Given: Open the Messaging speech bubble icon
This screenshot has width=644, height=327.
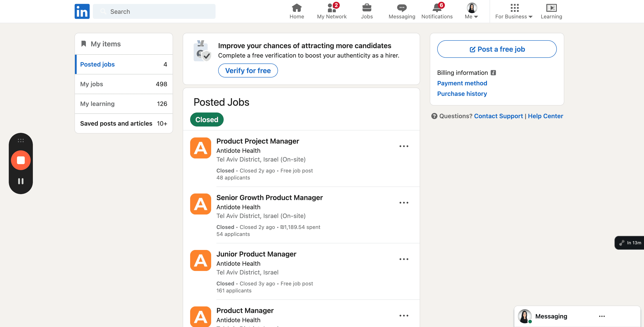Looking at the screenshot, I should coord(402,8).
